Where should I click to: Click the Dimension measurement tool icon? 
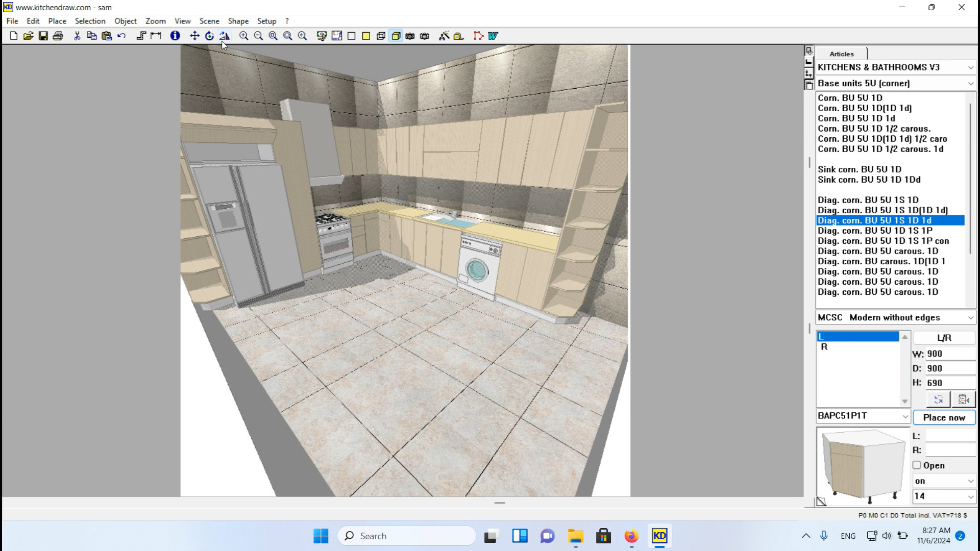click(156, 36)
